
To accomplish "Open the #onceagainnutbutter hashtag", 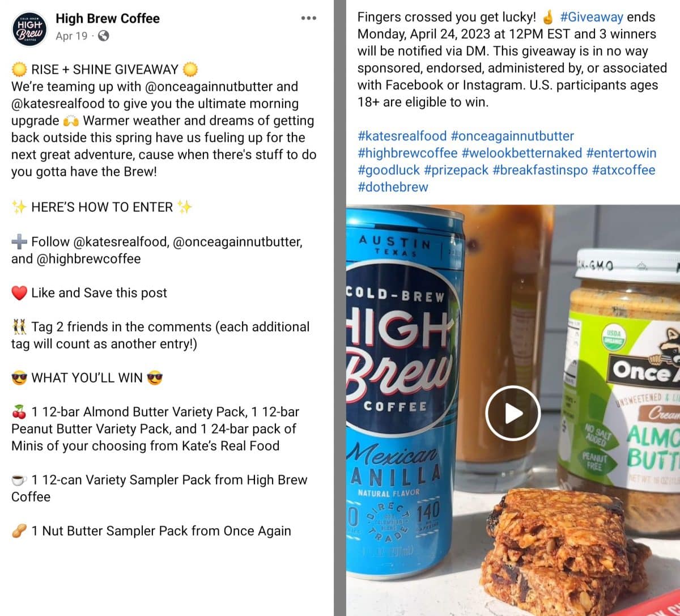I will pyautogui.click(x=512, y=136).
